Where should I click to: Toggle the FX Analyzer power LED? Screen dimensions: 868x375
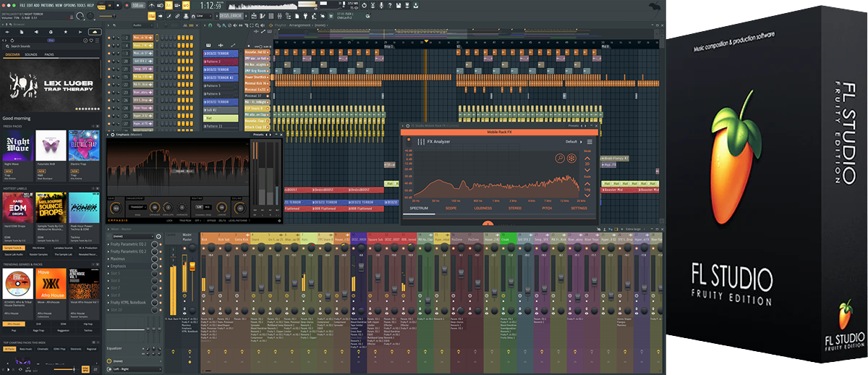coord(409,140)
